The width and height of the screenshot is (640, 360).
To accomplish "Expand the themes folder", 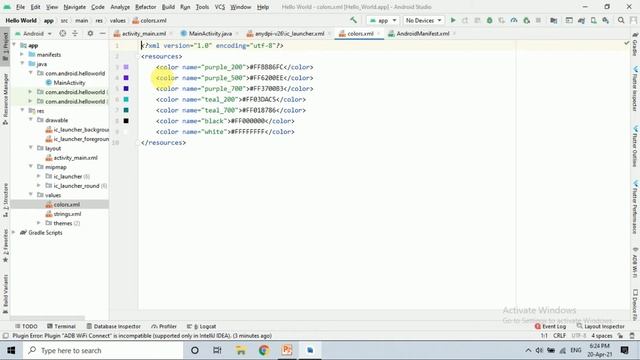I will click(x=39, y=223).
